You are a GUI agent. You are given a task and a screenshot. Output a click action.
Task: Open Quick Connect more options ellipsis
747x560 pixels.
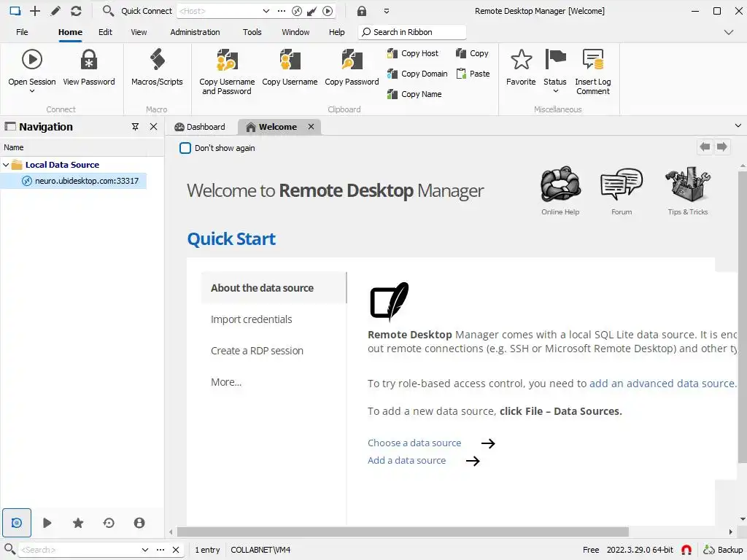tap(282, 11)
